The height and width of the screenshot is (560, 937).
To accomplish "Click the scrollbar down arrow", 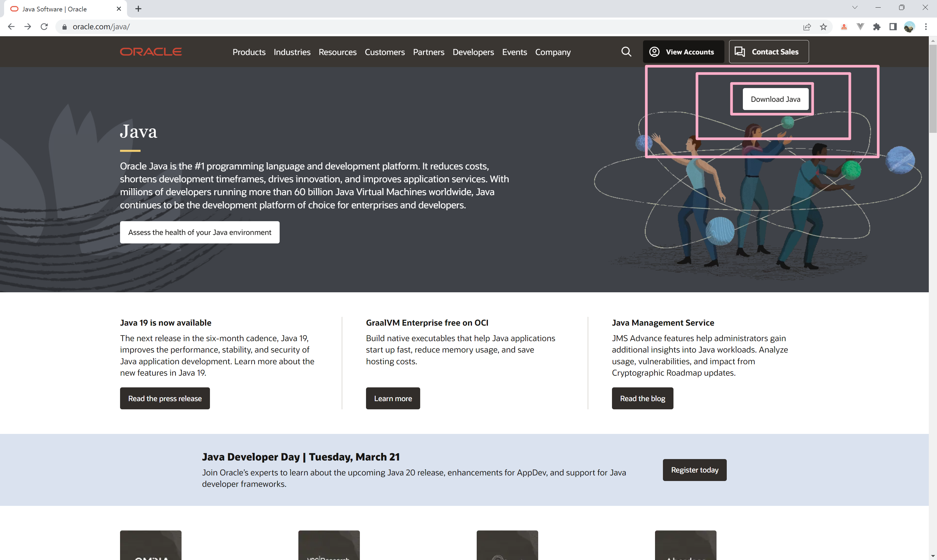I will click(933, 556).
